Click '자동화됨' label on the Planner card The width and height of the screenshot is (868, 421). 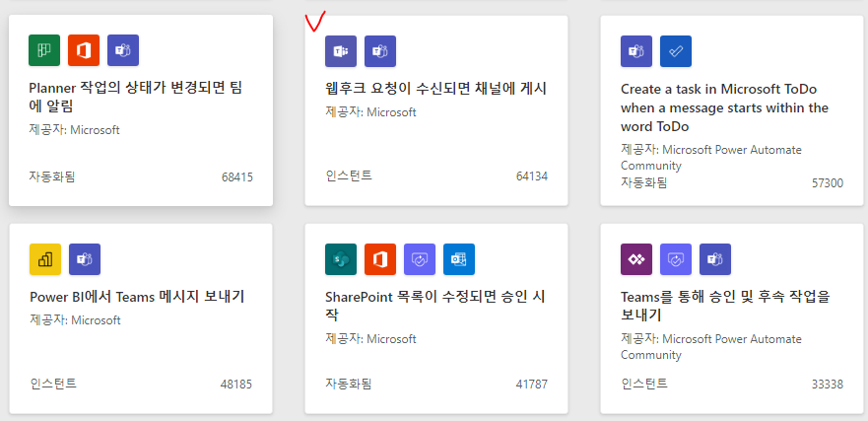click(x=52, y=176)
